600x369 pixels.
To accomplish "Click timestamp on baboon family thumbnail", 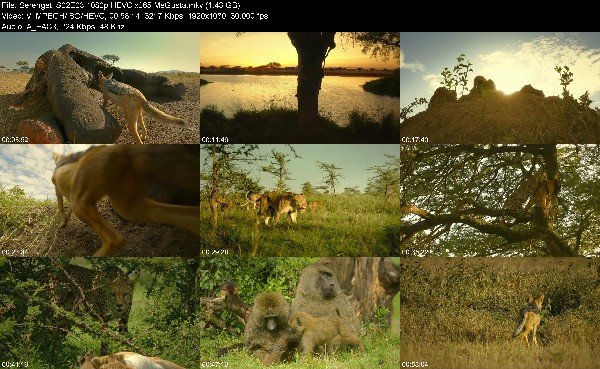I will (215, 365).
